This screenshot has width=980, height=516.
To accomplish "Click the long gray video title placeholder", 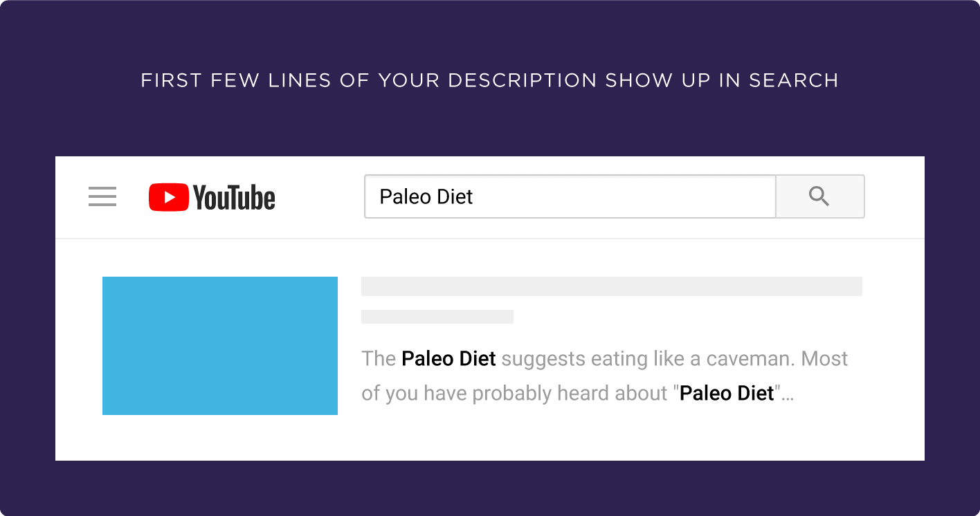I will click(x=612, y=286).
